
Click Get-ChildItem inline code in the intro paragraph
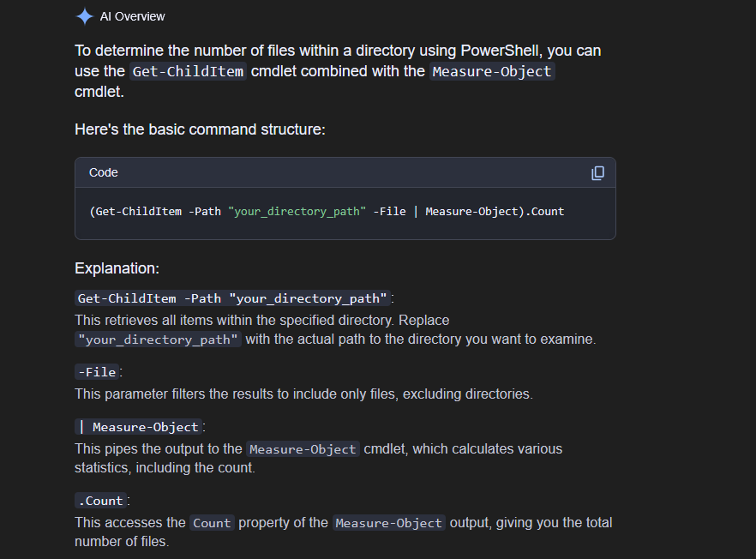[x=188, y=71]
